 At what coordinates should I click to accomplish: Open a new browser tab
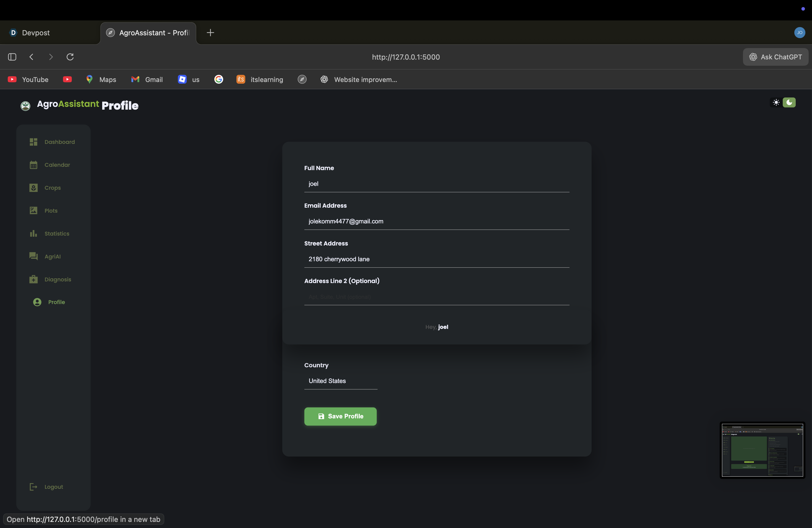(x=210, y=33)
